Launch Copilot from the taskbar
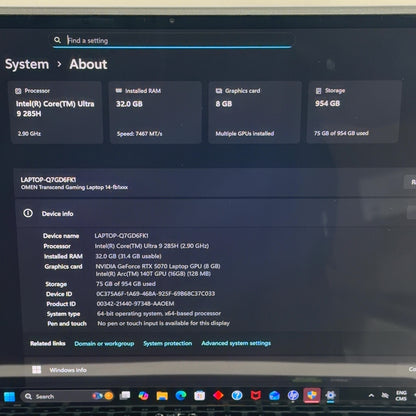Viewport: 416px width, 416px height. point(143,396)
